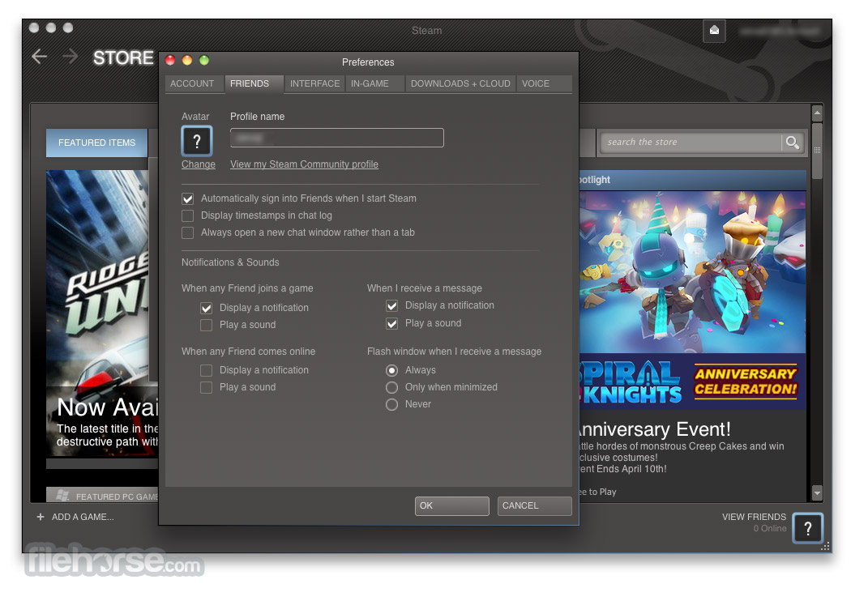Toggle Display a notification on message received
The width and height of the screenshot is (868, 601).
[x=392, y=305]
